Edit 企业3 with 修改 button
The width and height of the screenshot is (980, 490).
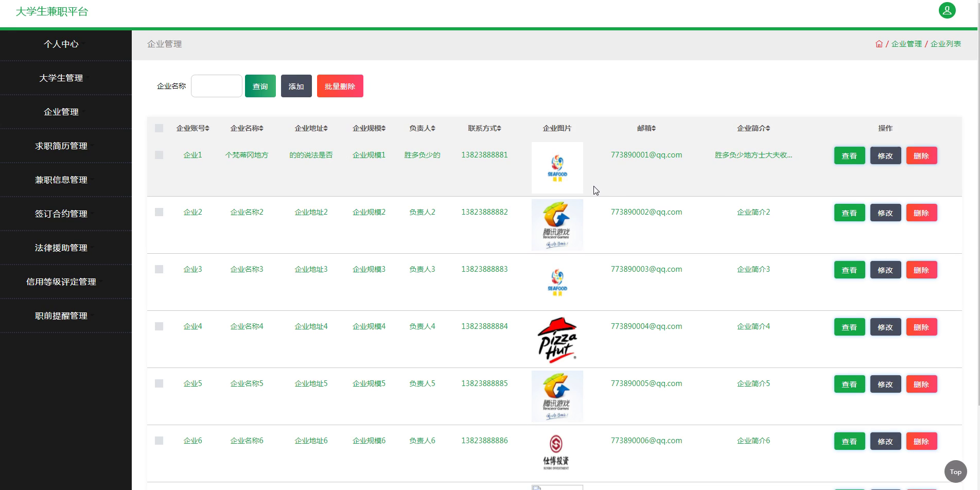(x=885, y=270)
